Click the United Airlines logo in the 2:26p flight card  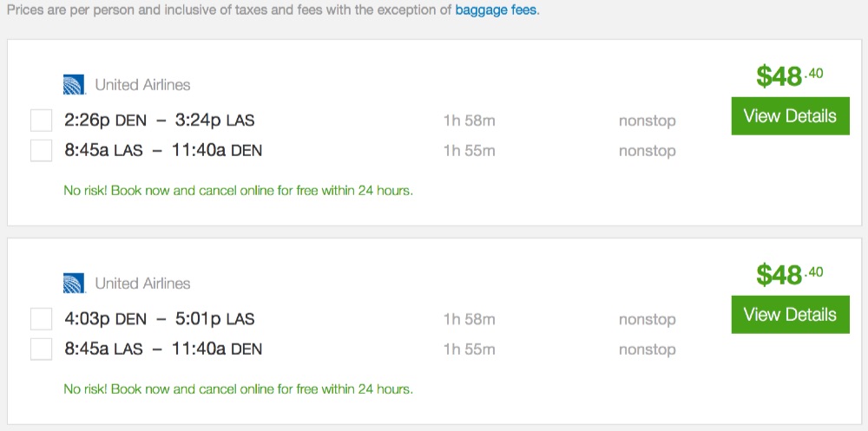(74, 85)
